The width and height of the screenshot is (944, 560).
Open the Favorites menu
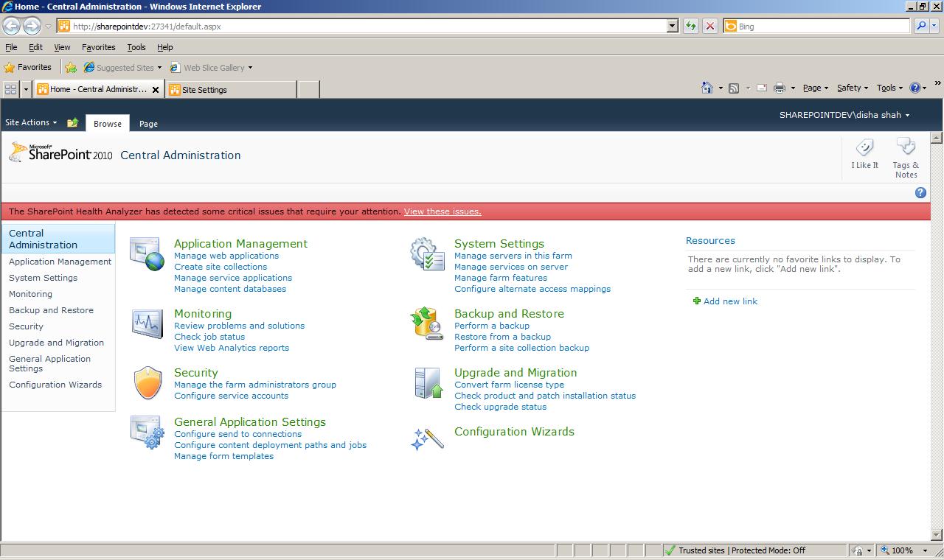pos(28,66)
